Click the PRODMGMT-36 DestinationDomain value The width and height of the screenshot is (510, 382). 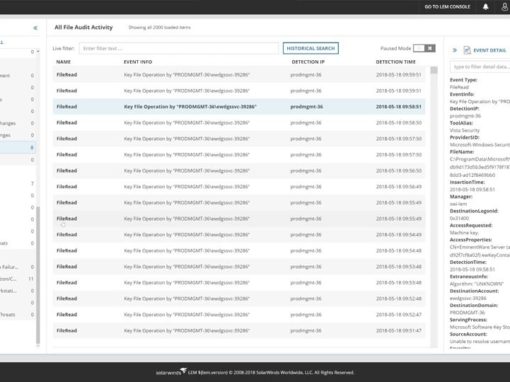(x=467, y=313)
